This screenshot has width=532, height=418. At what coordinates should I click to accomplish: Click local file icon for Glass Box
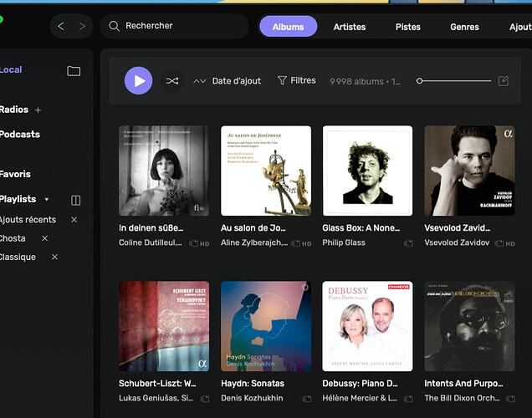(x=408, y=243)
